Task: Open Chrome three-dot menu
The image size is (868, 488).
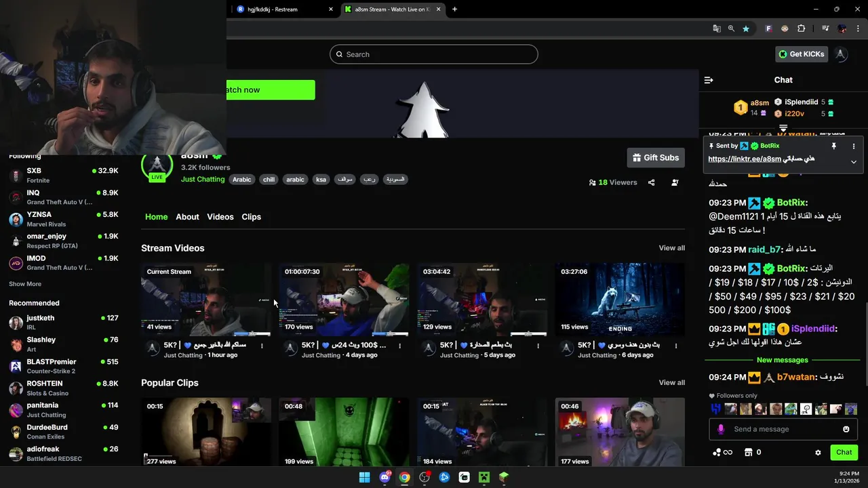Action: 858,28
